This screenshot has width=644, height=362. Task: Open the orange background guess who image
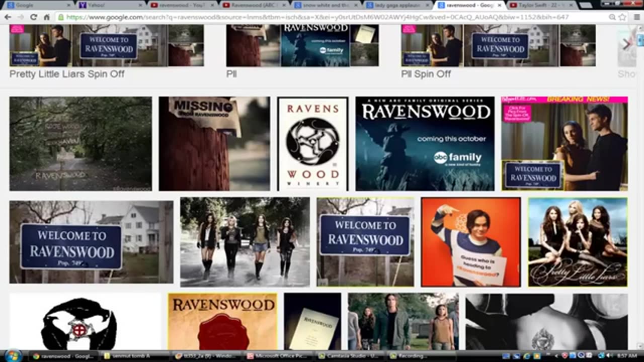click(470, 242)
